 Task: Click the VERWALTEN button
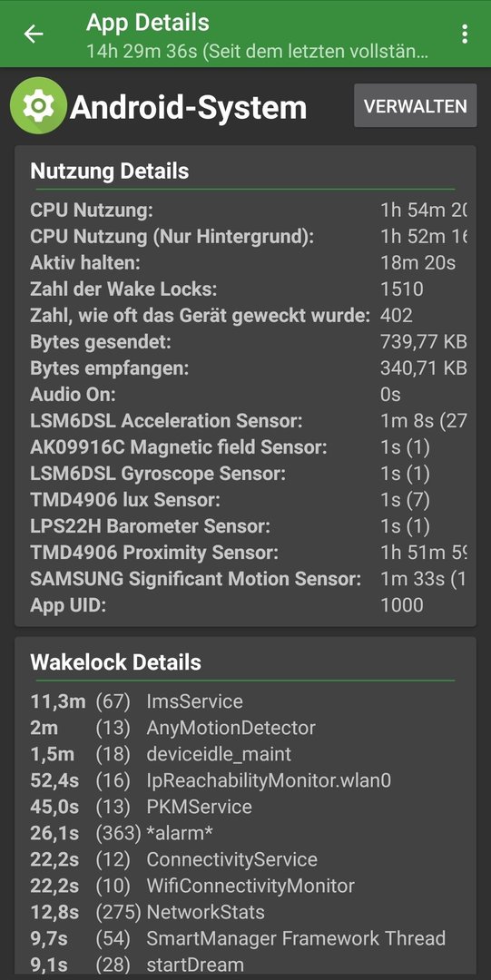416,105
